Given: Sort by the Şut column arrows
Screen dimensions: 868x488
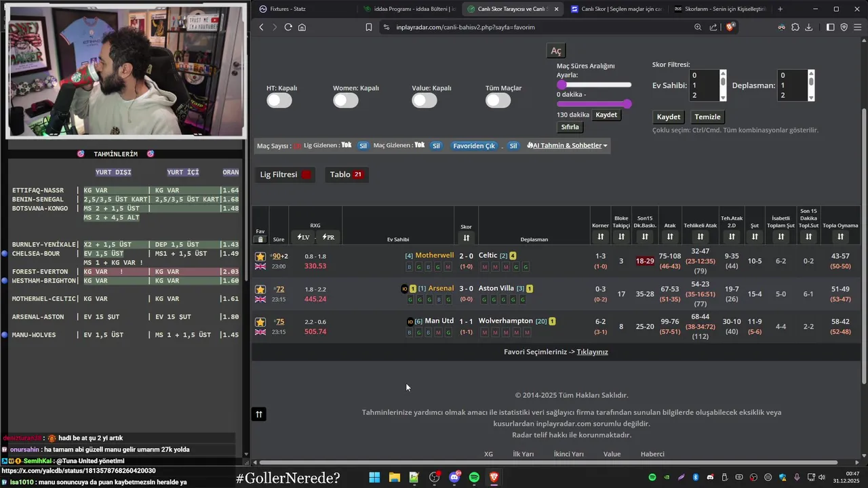Looking at the screenshot, I should (754, 237).
